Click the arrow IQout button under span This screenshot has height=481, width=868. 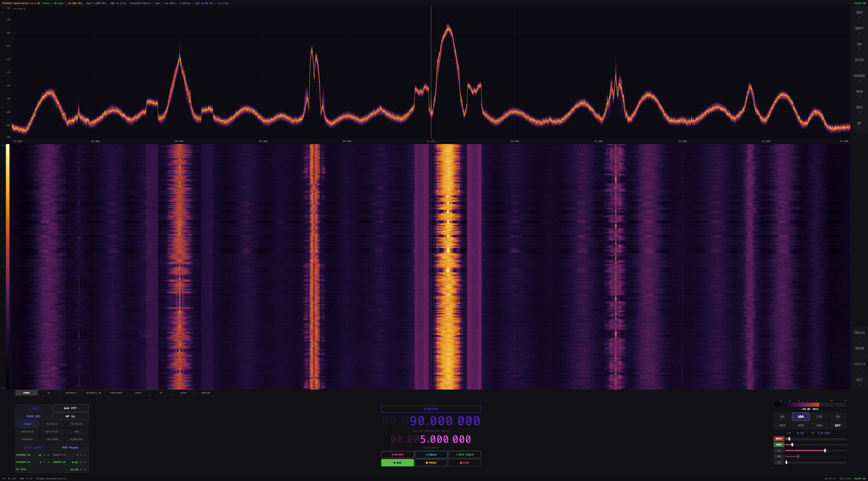click(x=431, y=455)
